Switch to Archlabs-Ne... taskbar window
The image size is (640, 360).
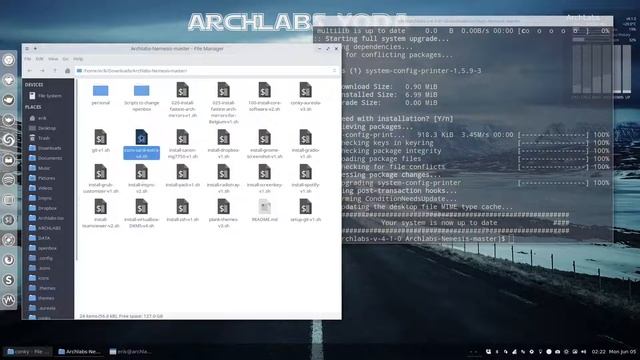coord(78,351)
